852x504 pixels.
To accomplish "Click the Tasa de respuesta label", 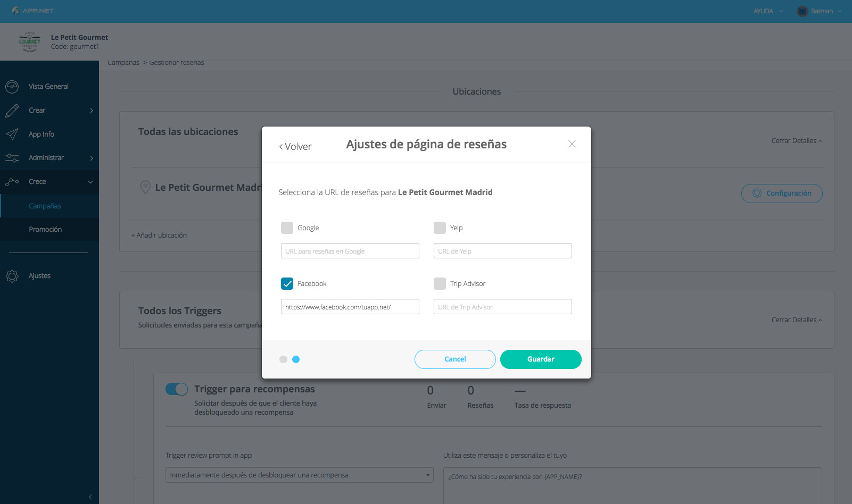I will pyautogui.click(x=543, y=406).
